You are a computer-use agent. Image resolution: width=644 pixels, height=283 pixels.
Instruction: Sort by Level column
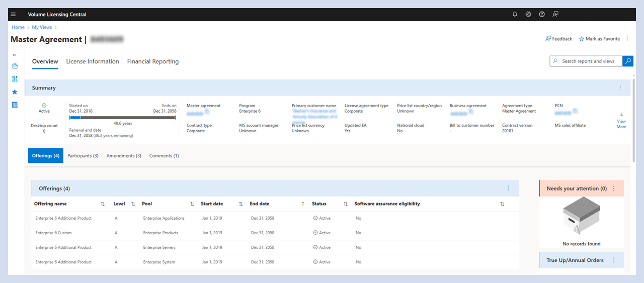click(133, 204)
